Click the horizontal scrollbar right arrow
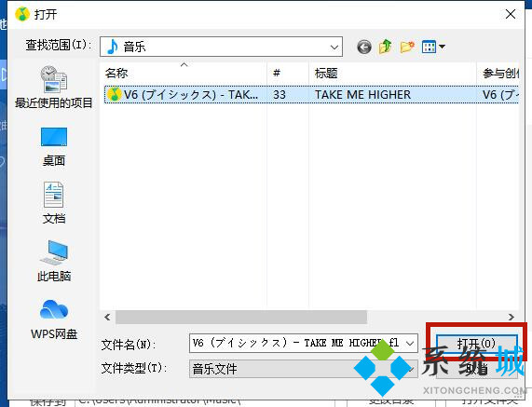 [x=512, y=317]
